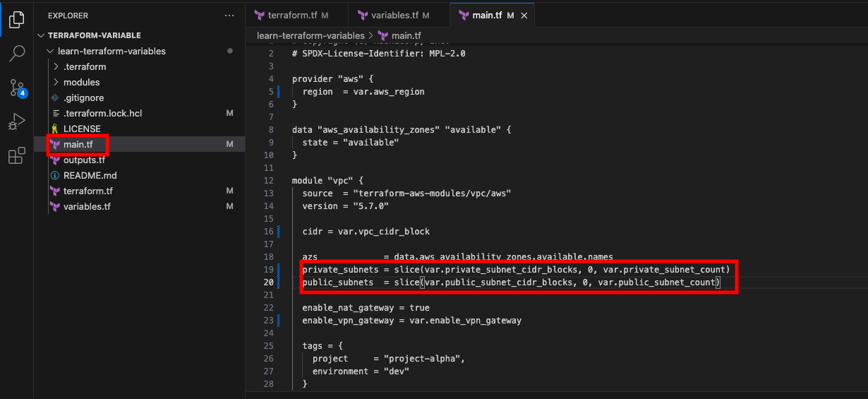Open Source Control view with 4 badge

[x=17, y=88]
